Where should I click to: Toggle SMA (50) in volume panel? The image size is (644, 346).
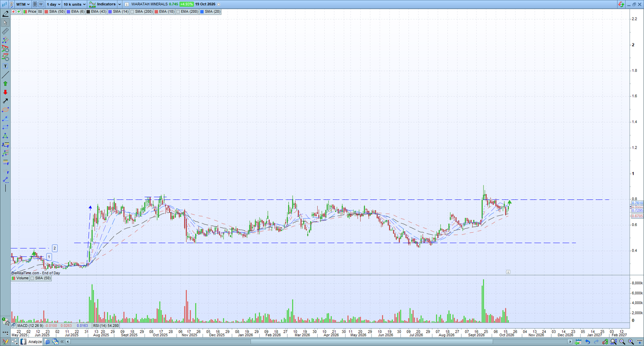pos(40,278)
